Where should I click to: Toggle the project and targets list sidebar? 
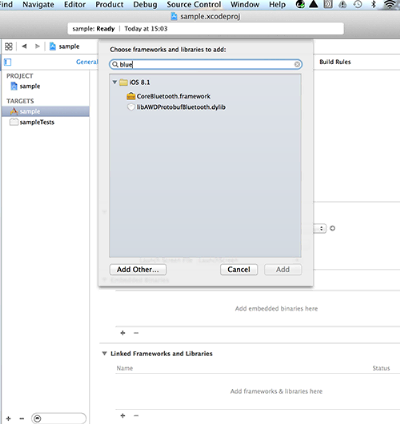point(8,62)
